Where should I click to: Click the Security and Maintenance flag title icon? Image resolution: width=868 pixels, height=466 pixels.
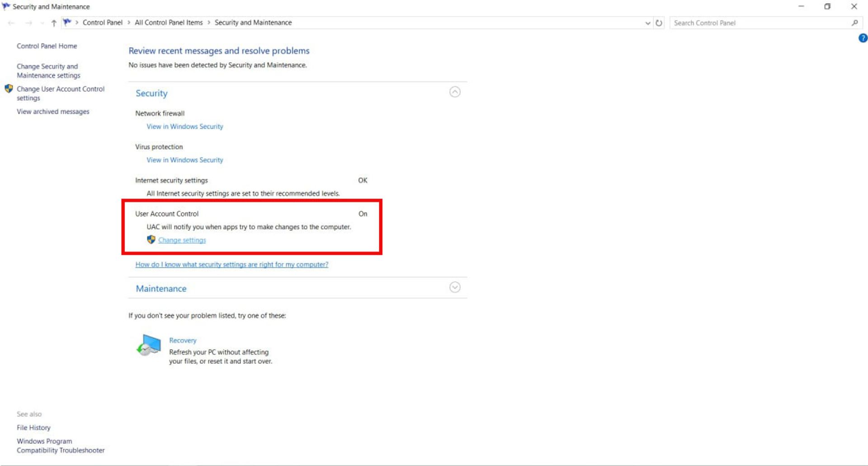6,6
